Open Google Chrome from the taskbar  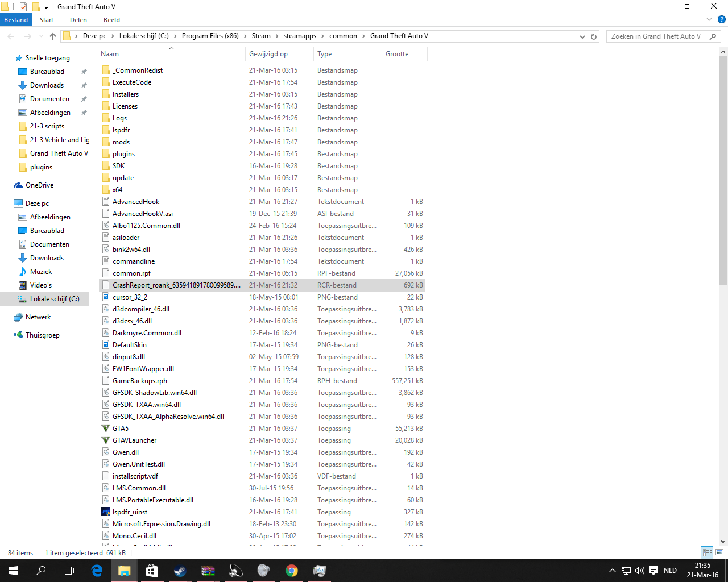click(292, 571)
